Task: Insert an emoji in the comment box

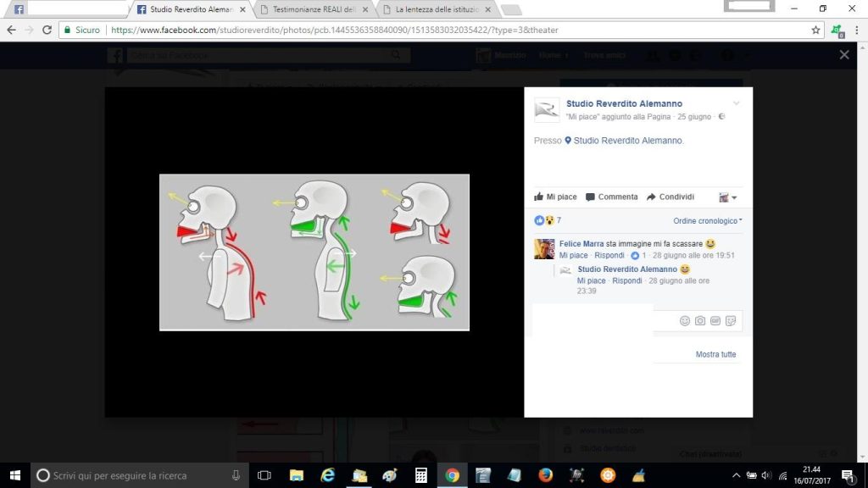Action: [685, 321]
